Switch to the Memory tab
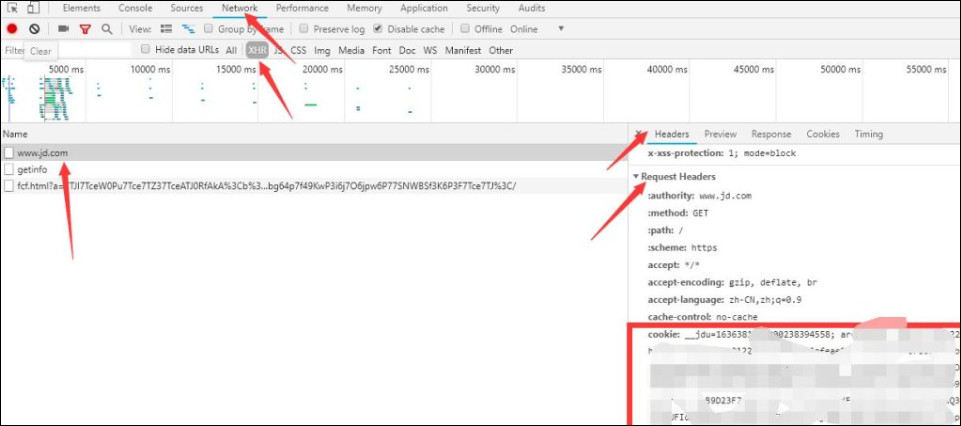Viewport: 961px width, 426px height. click(364, 9)
